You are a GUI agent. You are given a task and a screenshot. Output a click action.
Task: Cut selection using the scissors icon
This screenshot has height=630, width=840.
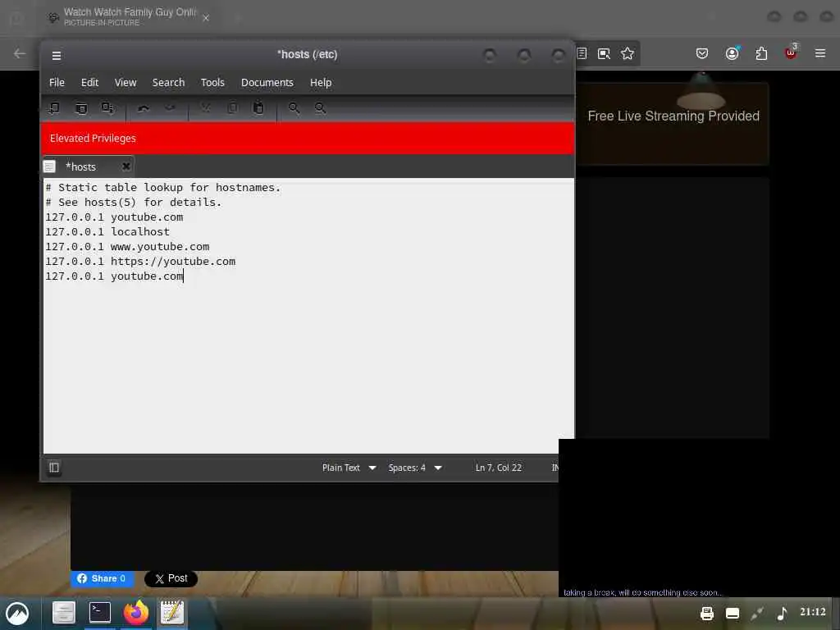pos(206,108)
